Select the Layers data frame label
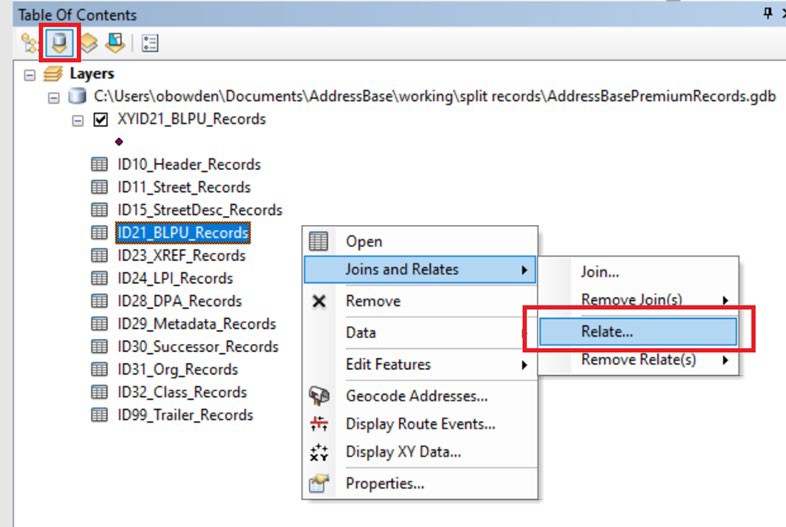 (92, 74)
